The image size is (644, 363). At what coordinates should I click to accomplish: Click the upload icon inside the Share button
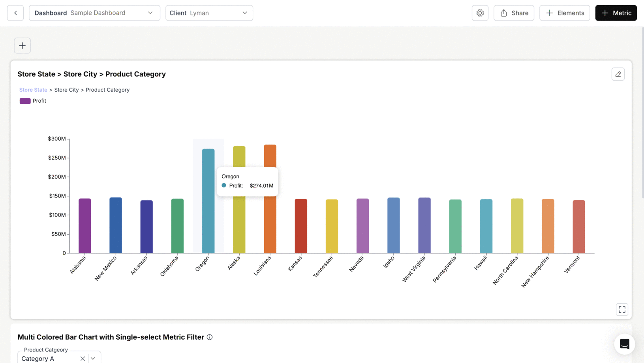click(x=503, y=13)
